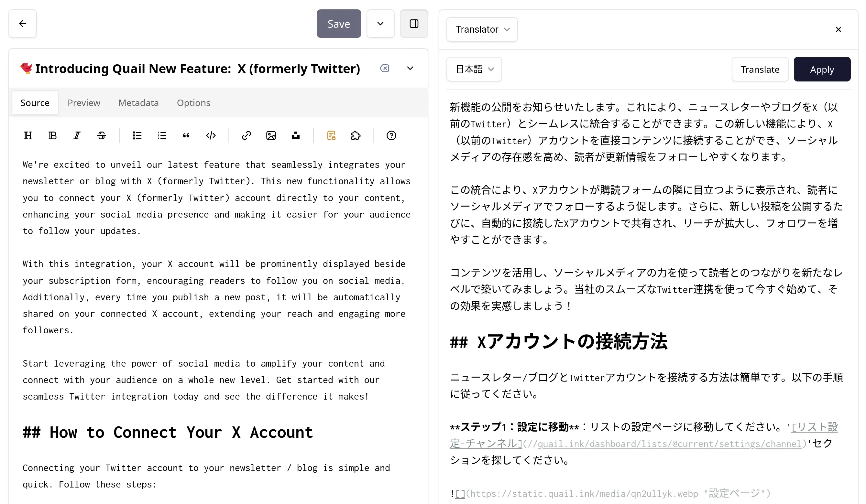Switch to the Metadata tab
This screenshot has height=504, width=866.
[x=139, y=102]
